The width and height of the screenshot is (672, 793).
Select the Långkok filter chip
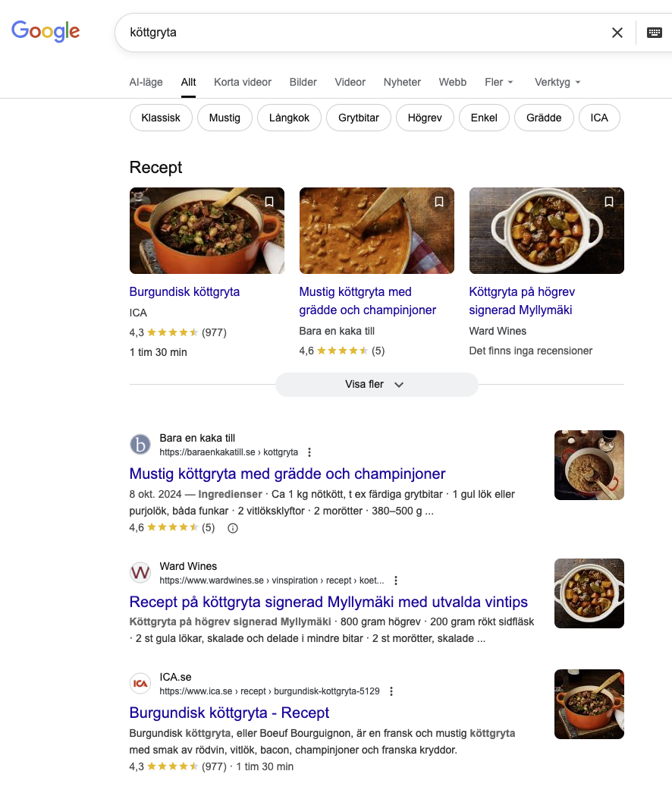[289, 118]
